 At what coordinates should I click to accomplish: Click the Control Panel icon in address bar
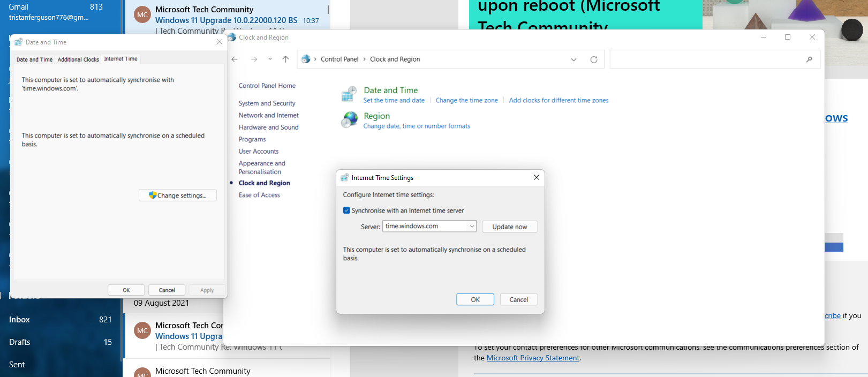coord(306,59)
